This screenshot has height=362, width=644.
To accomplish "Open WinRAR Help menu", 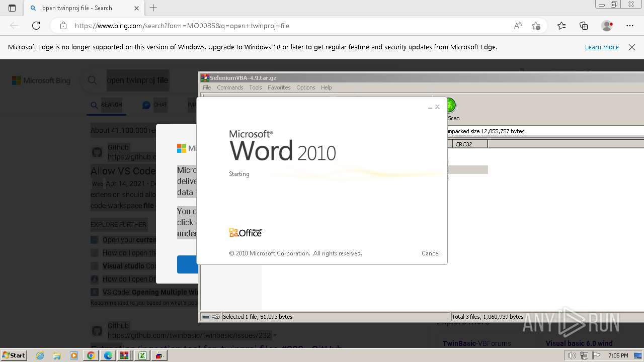I will pos(326,87).
